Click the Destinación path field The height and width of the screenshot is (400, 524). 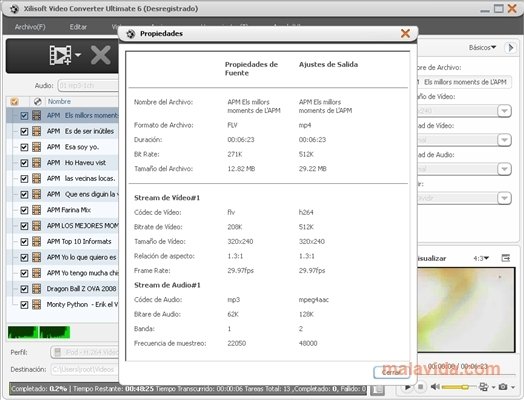(85, 369)
